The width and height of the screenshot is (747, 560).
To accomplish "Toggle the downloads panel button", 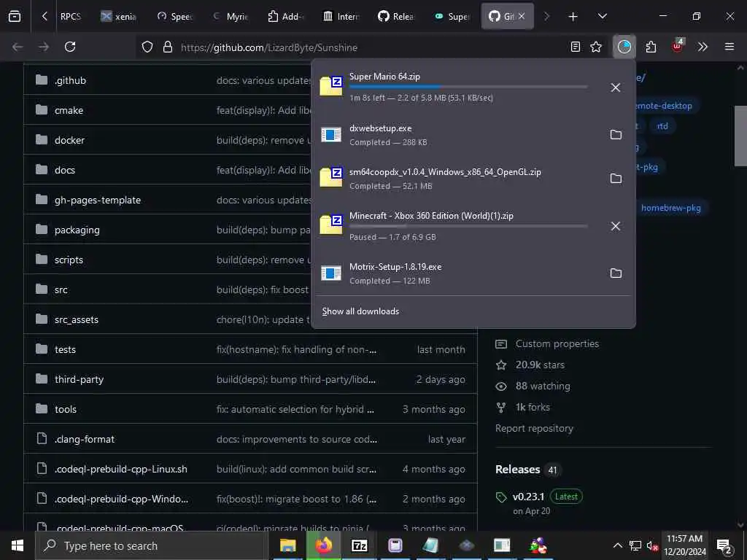I will pos(624,47).
